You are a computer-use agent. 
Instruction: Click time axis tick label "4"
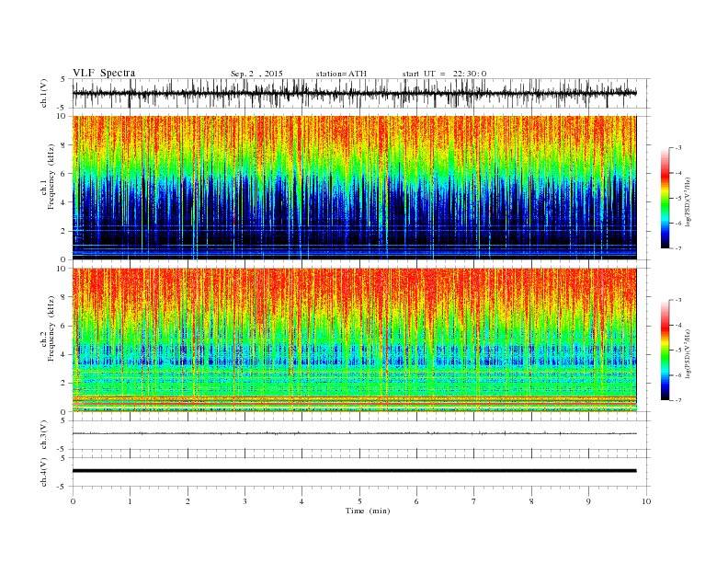tap(301, 501)
